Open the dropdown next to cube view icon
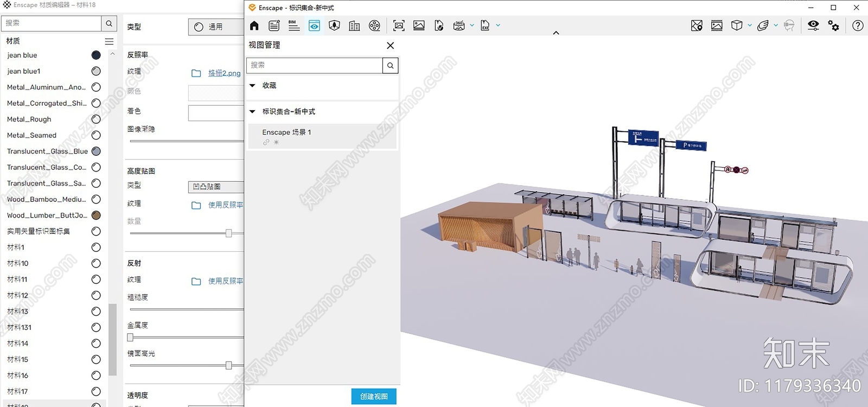The width and height of the screenshot is (868, 407). click(750, 25)
